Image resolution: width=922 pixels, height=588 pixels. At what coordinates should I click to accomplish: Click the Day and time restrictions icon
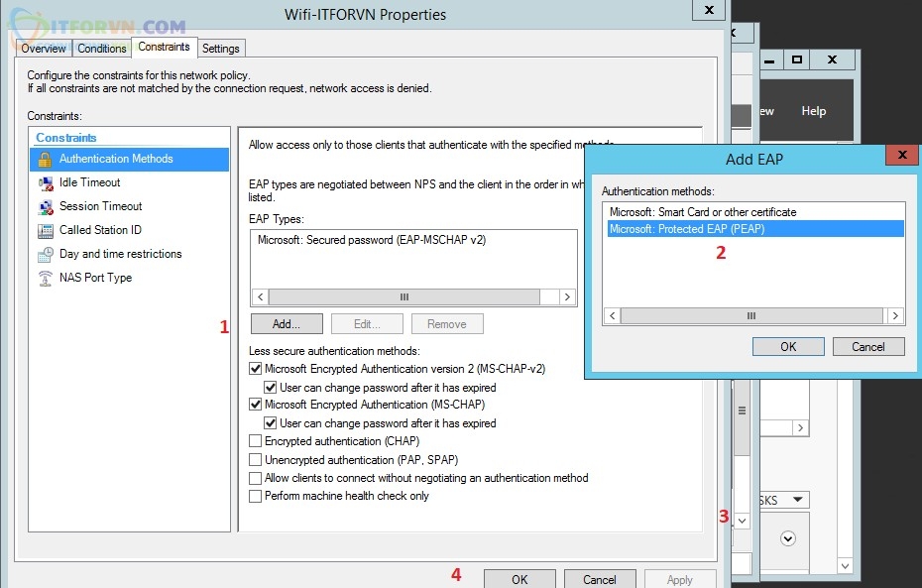coord(45,254)
